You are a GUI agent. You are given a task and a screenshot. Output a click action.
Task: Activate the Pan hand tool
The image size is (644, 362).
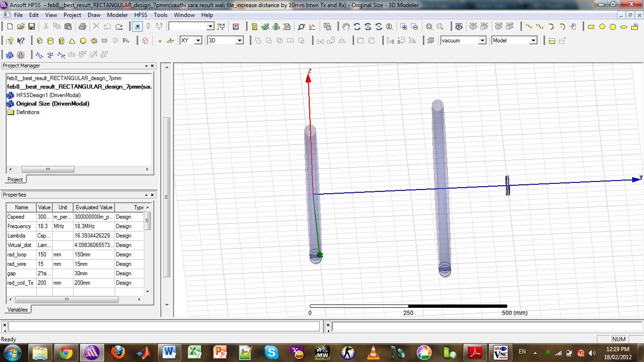tap(346, 27)
